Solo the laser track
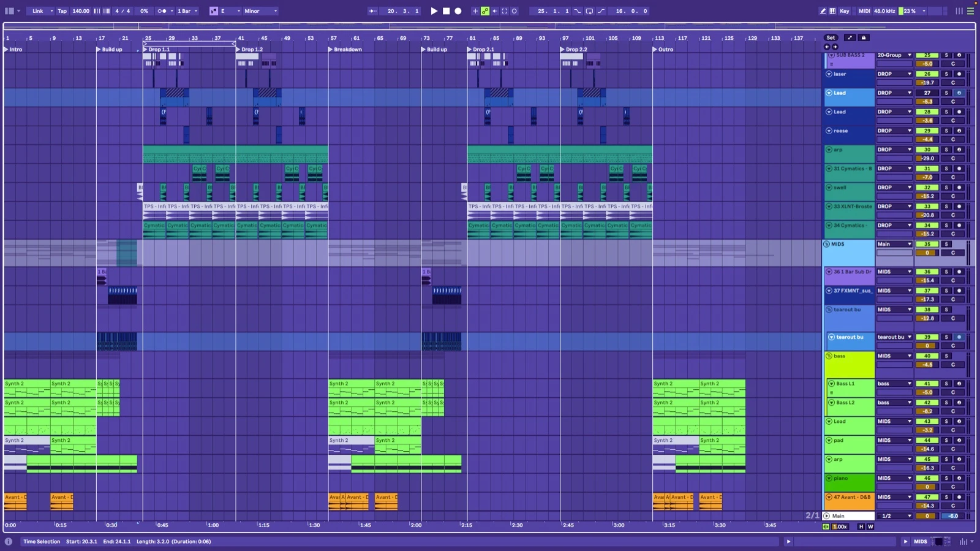 [x=946, y=74]
